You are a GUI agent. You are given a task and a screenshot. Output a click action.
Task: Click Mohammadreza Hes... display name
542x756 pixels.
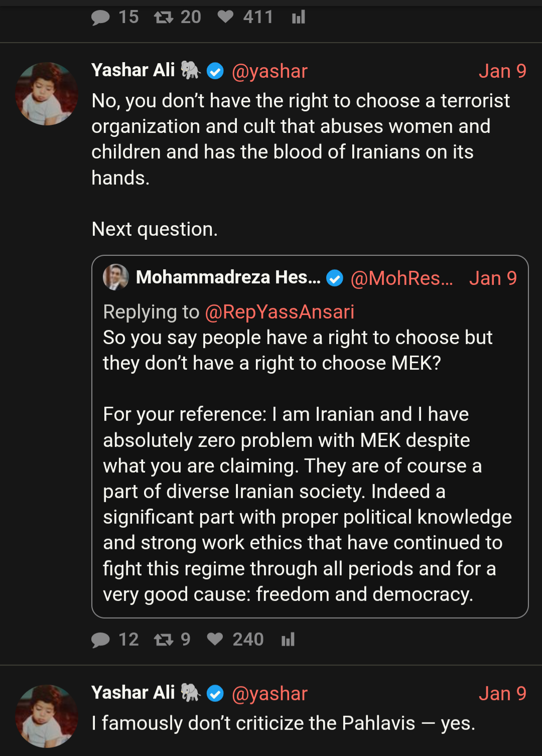[228, 277]
